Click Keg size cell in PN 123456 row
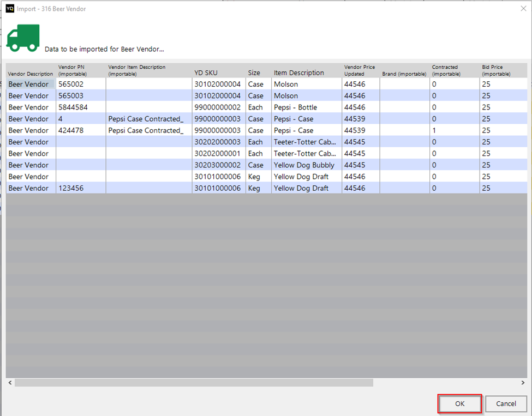The image size is (532, 416). pyautogui.click(x=259, y=188)
